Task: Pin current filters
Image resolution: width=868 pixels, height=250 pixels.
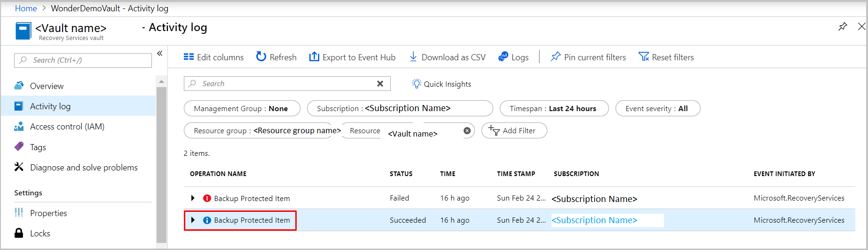Action: click(x=588, y=57)
